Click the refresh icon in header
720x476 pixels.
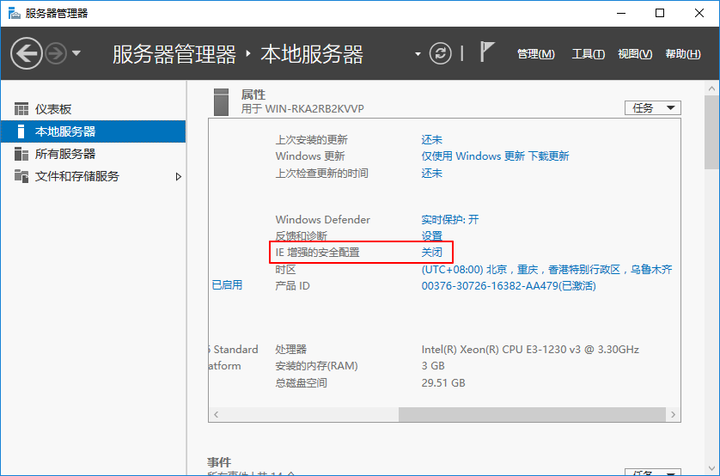440,54
